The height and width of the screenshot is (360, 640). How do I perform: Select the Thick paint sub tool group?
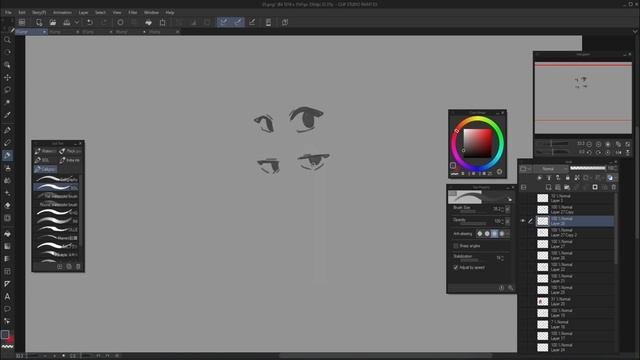point(70,151)
